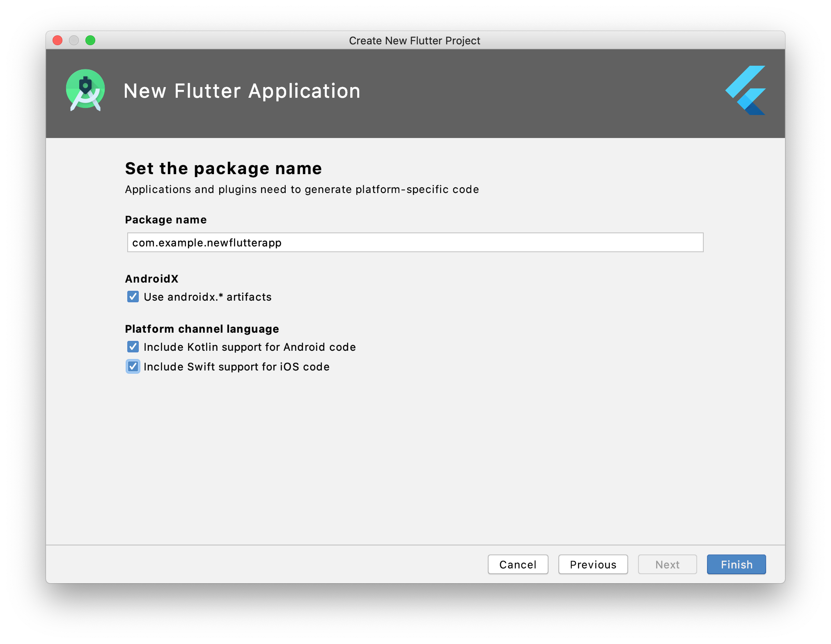Toggle Include Kotlin support for Android code
831x644 pixels.
[x=133, y=347]
